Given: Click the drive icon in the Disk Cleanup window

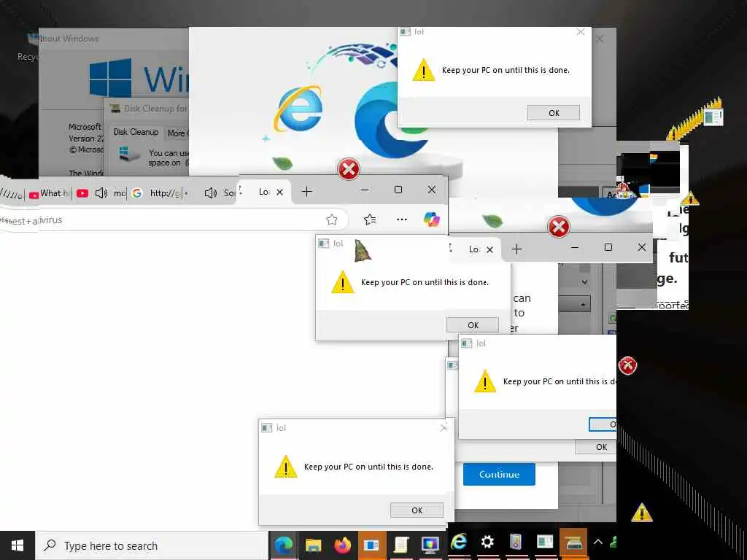Looking at the screenshot, I should click(130, 154).
